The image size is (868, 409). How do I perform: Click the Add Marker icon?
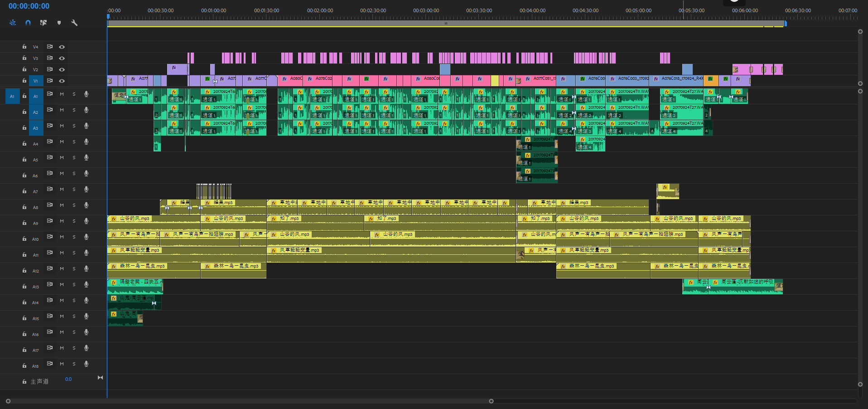tap(59, 23)
